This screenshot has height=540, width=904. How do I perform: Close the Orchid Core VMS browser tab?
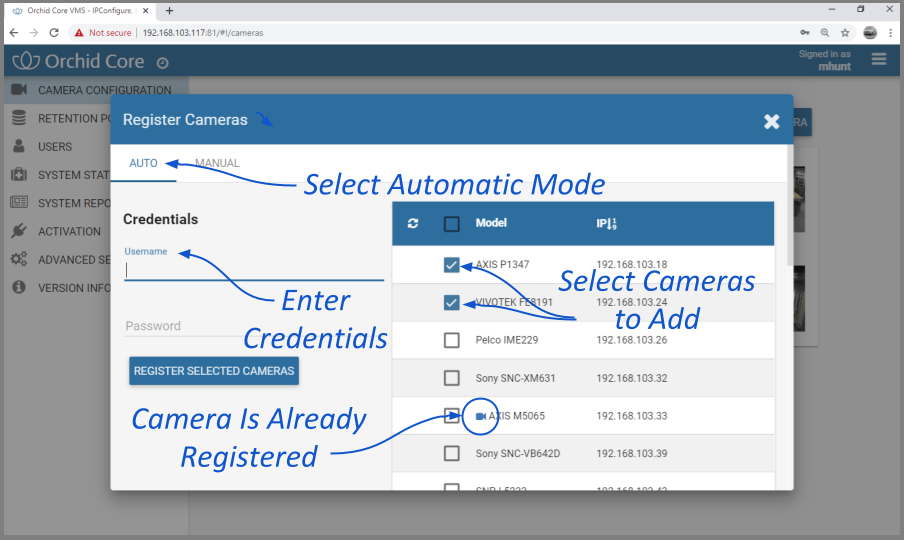146,11
